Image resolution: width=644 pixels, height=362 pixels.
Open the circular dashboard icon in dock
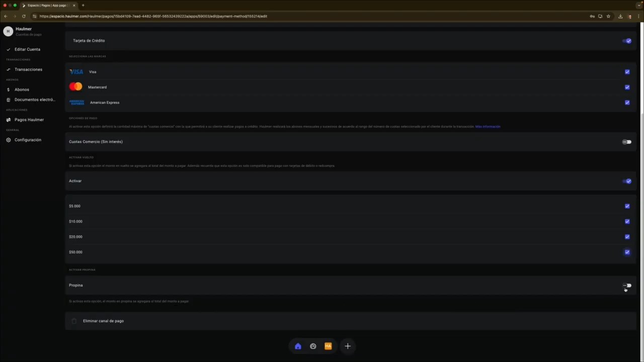click(313, 346)
